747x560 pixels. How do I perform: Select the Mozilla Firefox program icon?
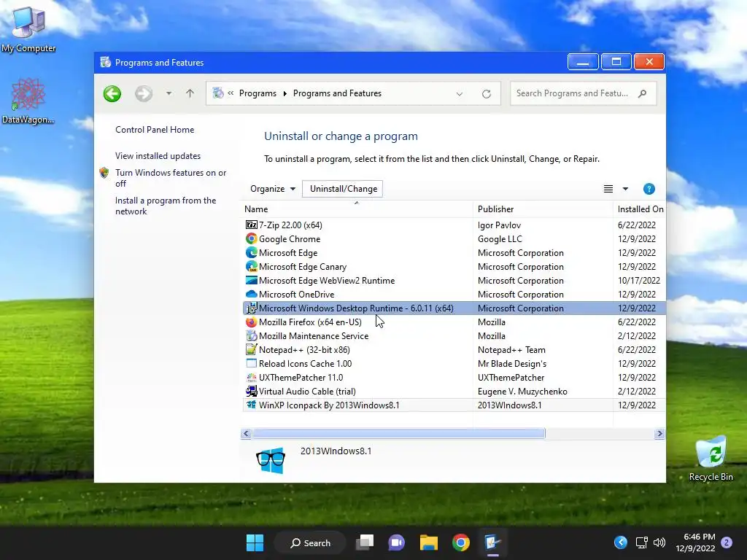point(251,322)
